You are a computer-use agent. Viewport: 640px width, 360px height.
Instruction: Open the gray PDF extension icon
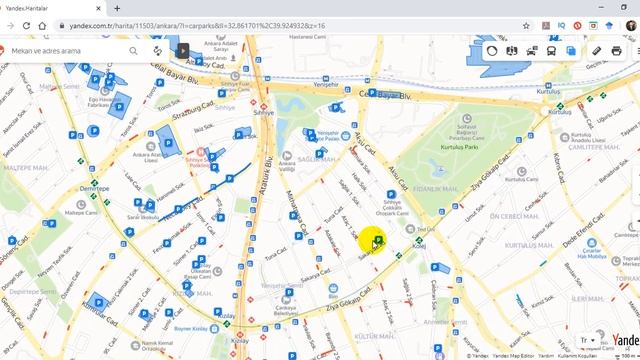[546, 26]
